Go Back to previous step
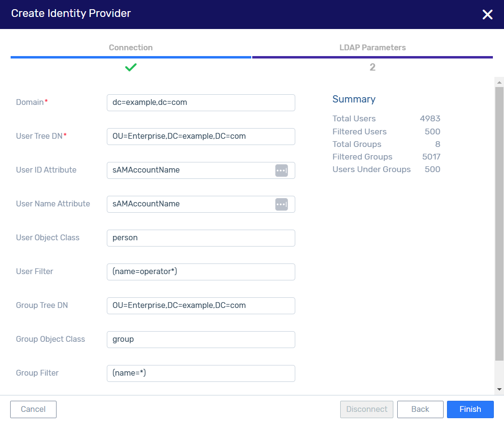504x423 pixels. (x=420, y=409)
